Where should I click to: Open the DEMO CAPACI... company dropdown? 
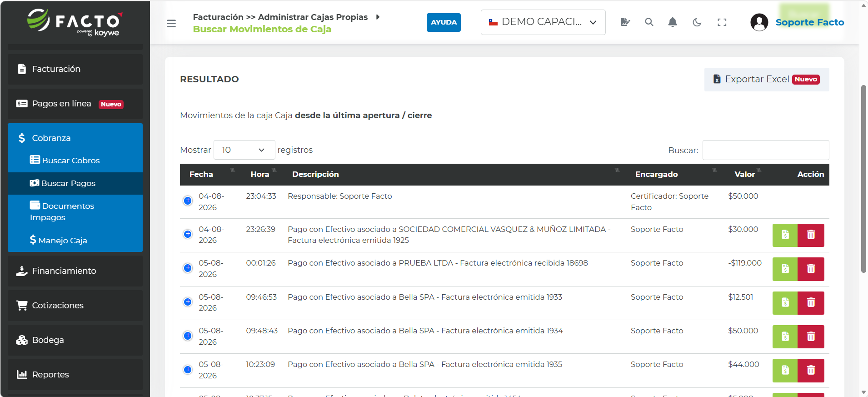[x=543, y=22]
